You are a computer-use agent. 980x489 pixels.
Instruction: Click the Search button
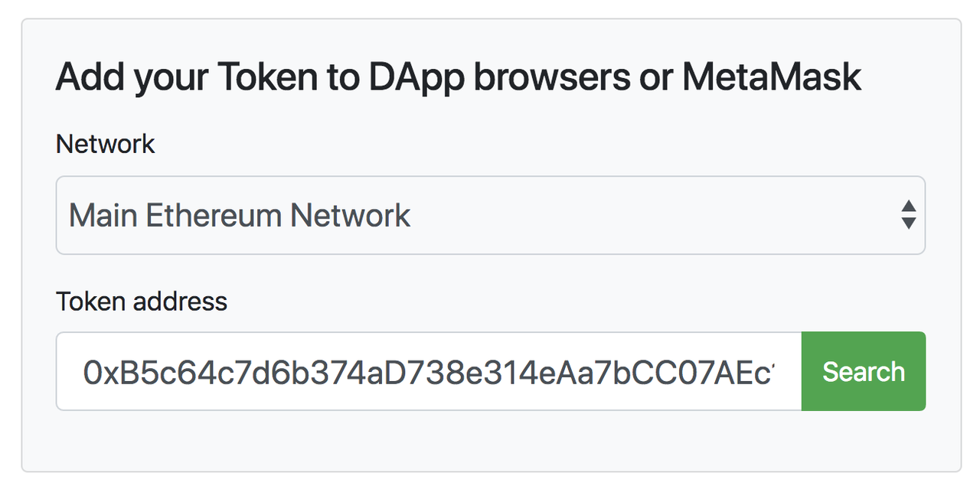pyautogui.click(x=864, y=371)
